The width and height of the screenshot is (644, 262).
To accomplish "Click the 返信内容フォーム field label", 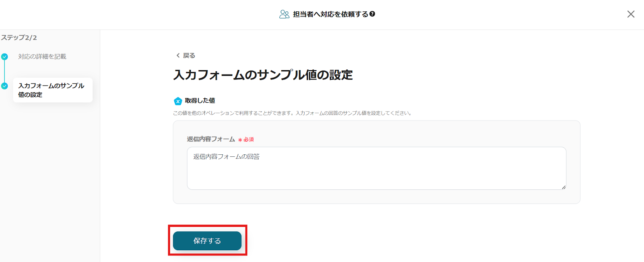I will coord(211,139).
